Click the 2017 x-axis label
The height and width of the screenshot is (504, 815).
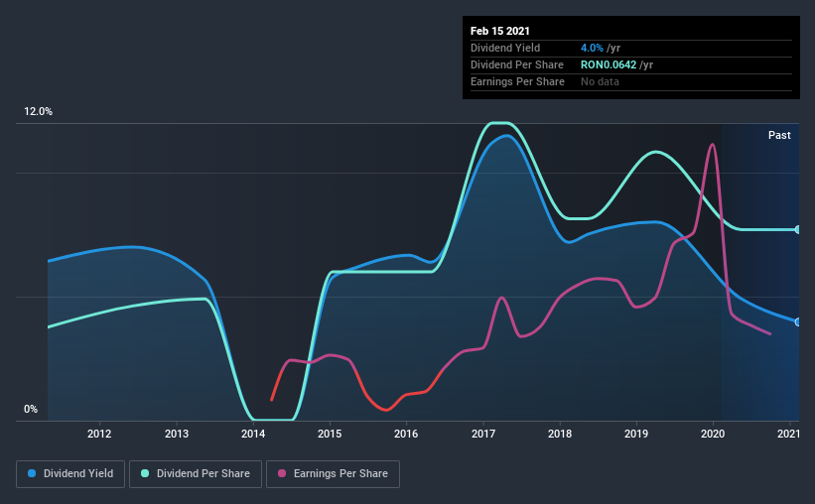click(x=483, y=434)
